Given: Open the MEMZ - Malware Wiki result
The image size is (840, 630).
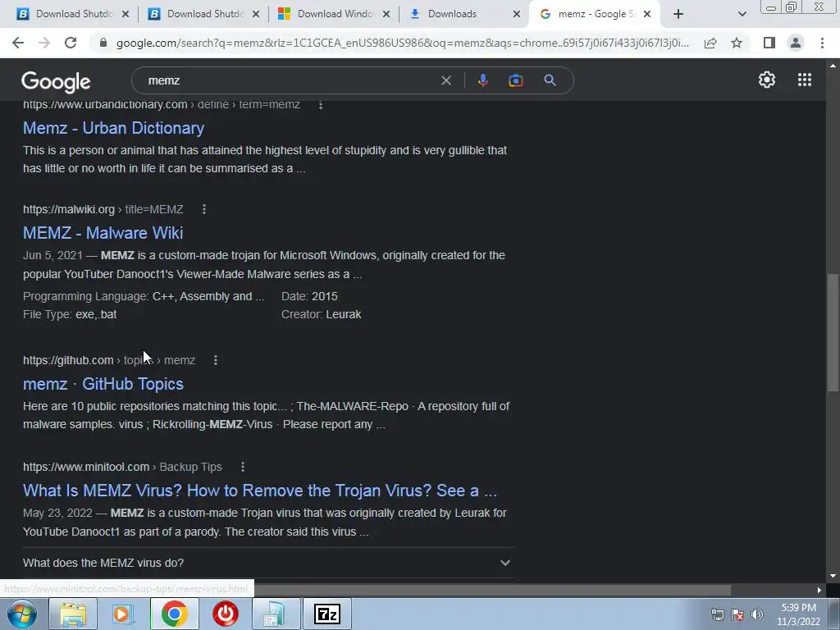Looking at the screenshot, I should [103, 233].
